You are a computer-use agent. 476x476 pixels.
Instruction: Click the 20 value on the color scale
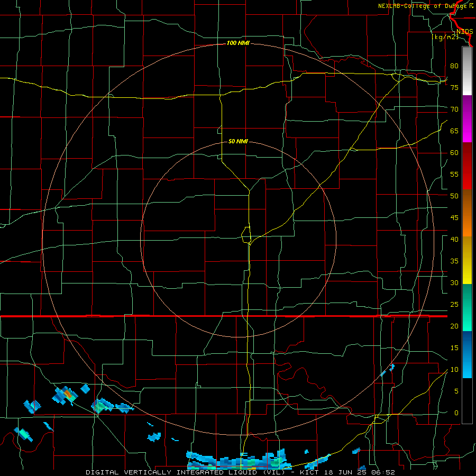(x=454, y=326)
